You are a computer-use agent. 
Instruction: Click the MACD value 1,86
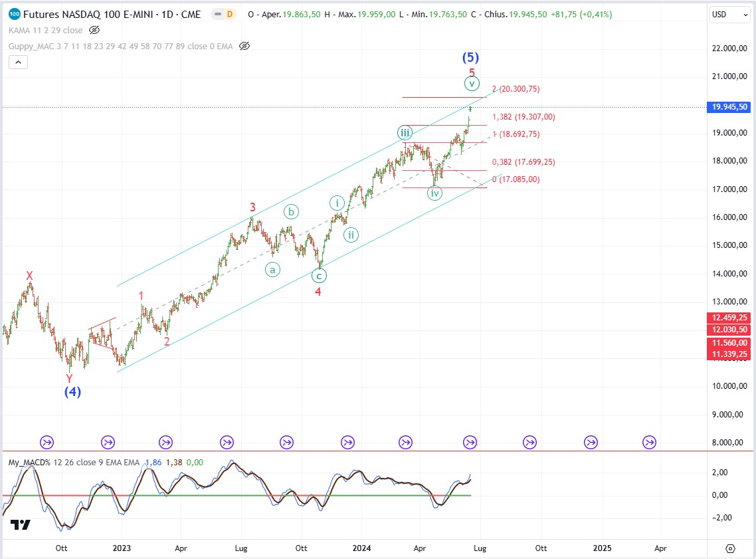point(153,462)
